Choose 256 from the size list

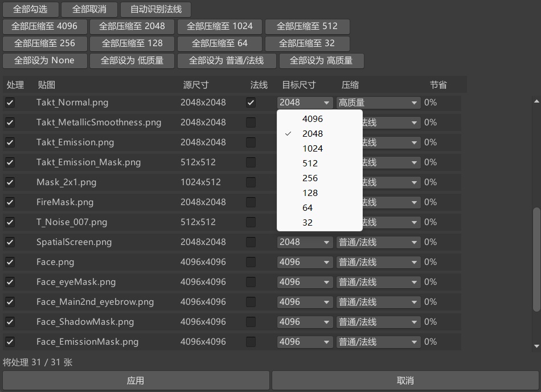319,178
